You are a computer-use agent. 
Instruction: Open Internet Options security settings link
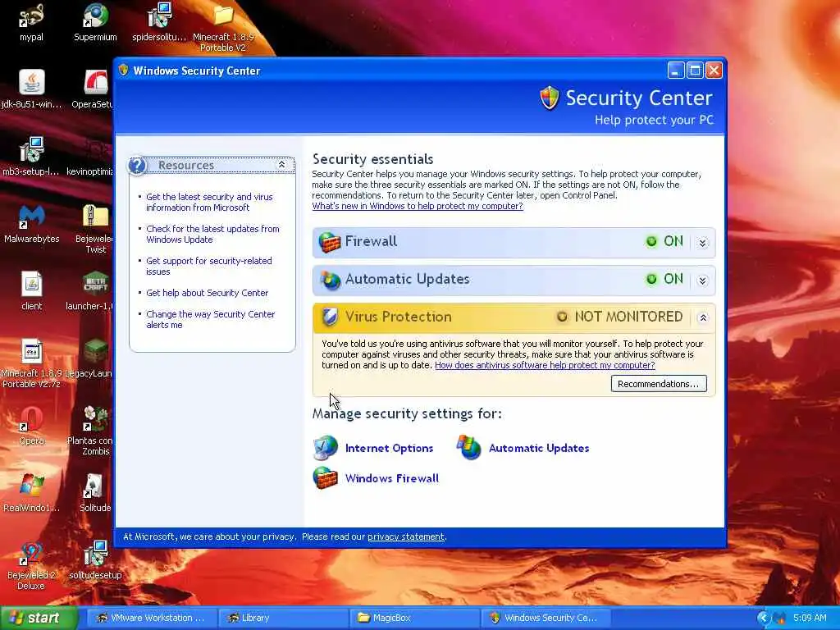click(389, 448)
